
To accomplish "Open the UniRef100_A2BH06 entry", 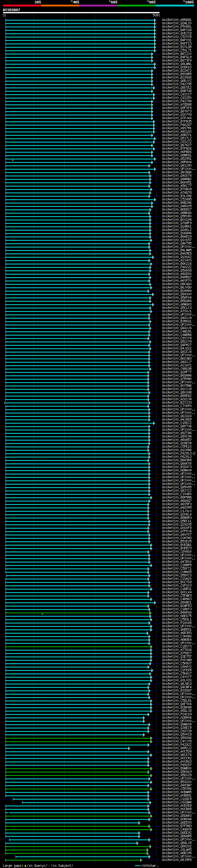I will click(176, 717).
